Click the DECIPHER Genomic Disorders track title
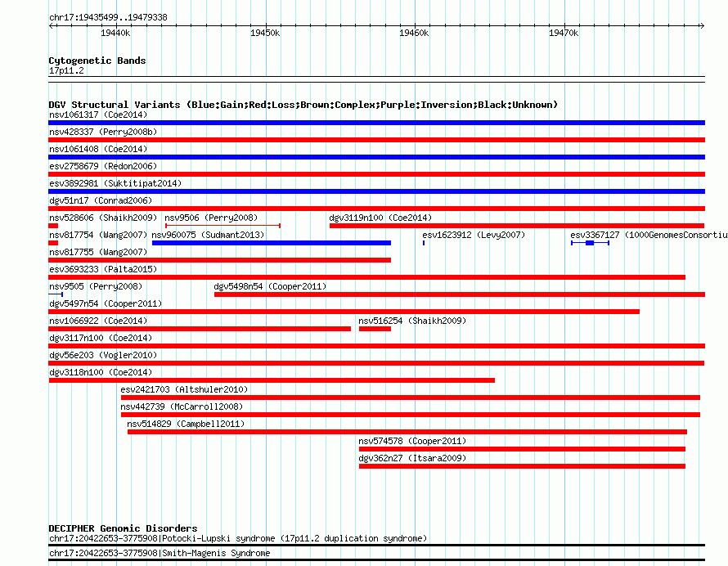Screen dimensions: 728x566 (x=123, y=528)
